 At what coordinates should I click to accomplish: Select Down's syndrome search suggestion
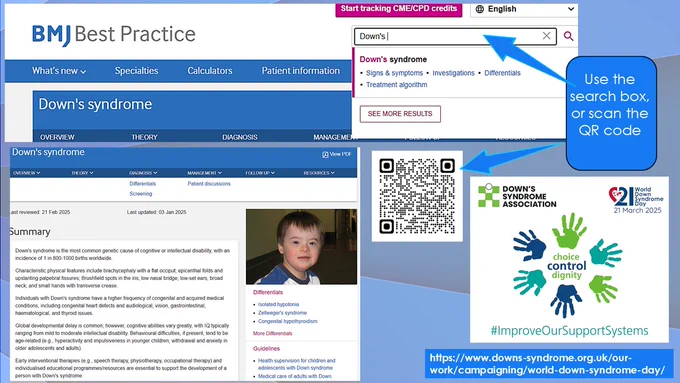click(x=393, y=59)
